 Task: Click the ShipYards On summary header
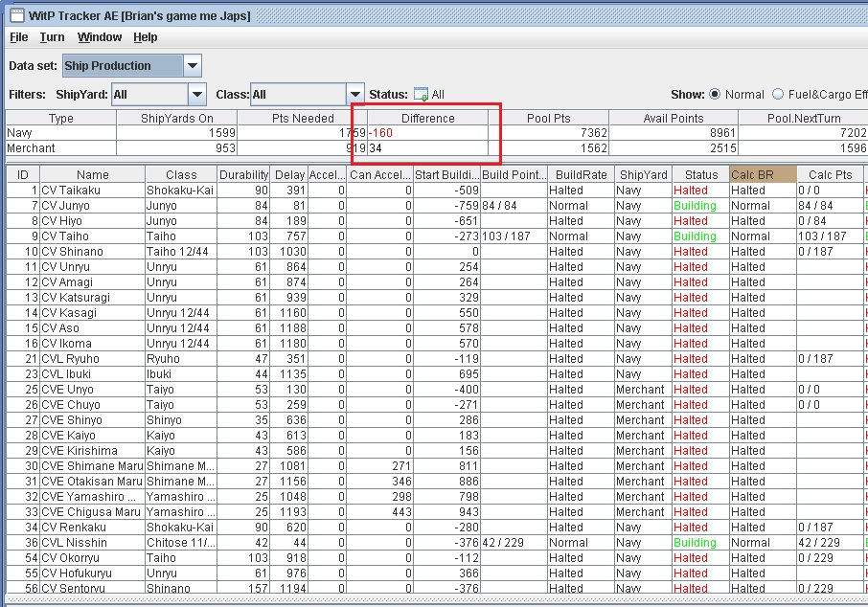click(x=176, y=119)
